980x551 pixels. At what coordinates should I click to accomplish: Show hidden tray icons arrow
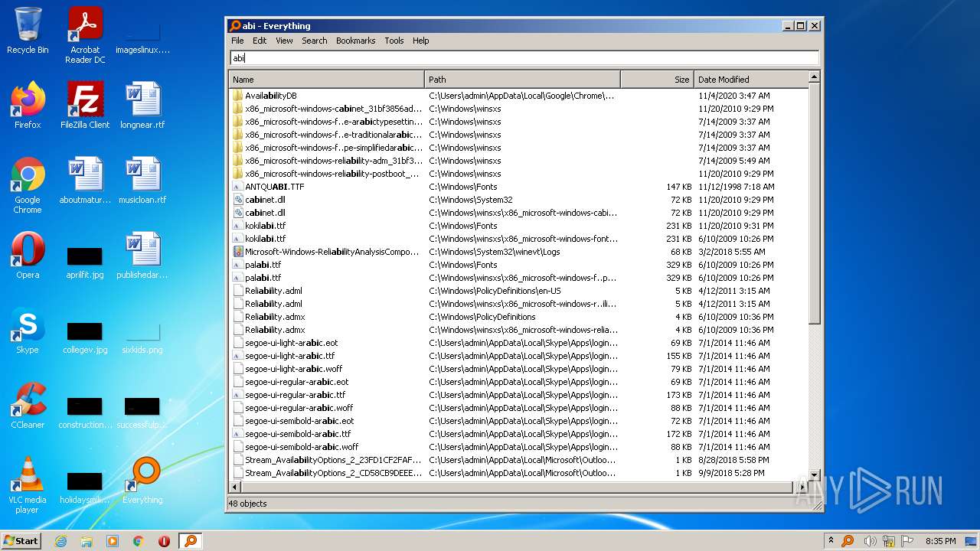pyautogui.click(x=831, y=541)
